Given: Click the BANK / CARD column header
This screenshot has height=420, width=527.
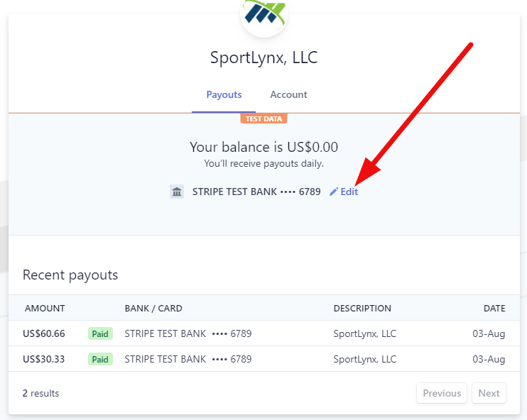Looking at the screenshot, I should coord(153,308).
